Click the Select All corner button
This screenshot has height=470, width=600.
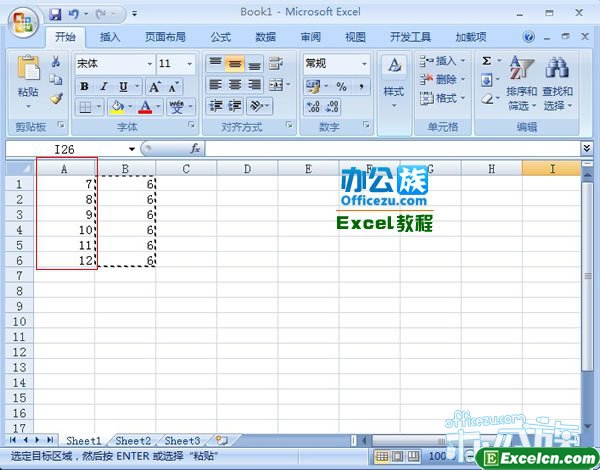click(19, 168)
